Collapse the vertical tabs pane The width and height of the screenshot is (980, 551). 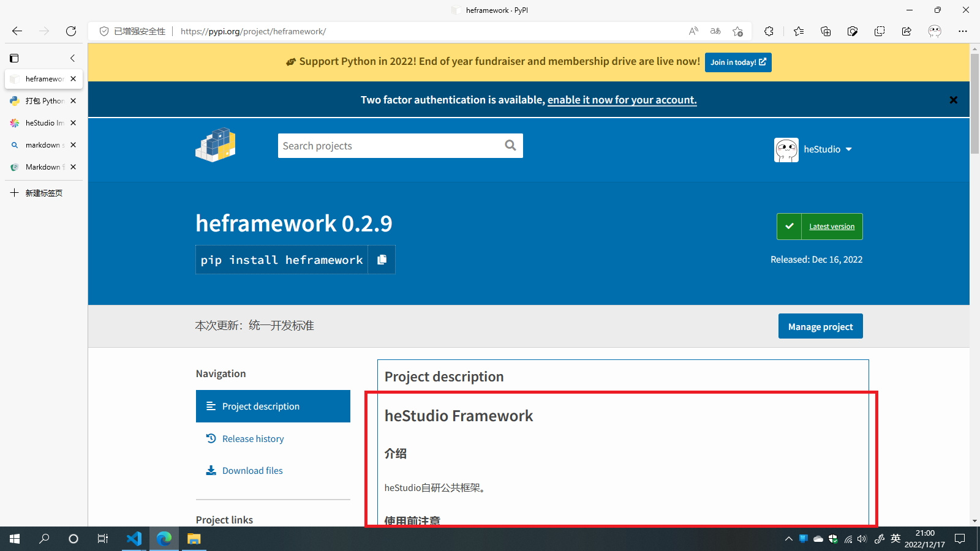click(72, 58)
